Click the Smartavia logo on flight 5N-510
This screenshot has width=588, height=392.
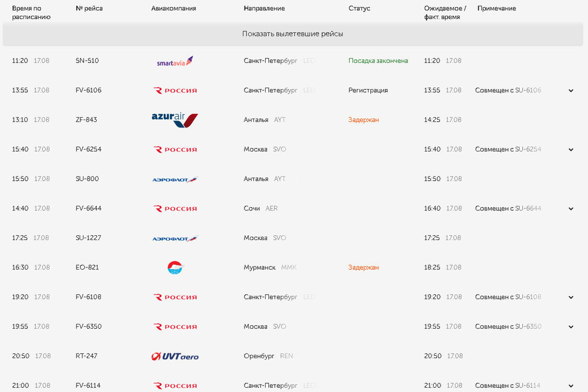pos(175,62)
